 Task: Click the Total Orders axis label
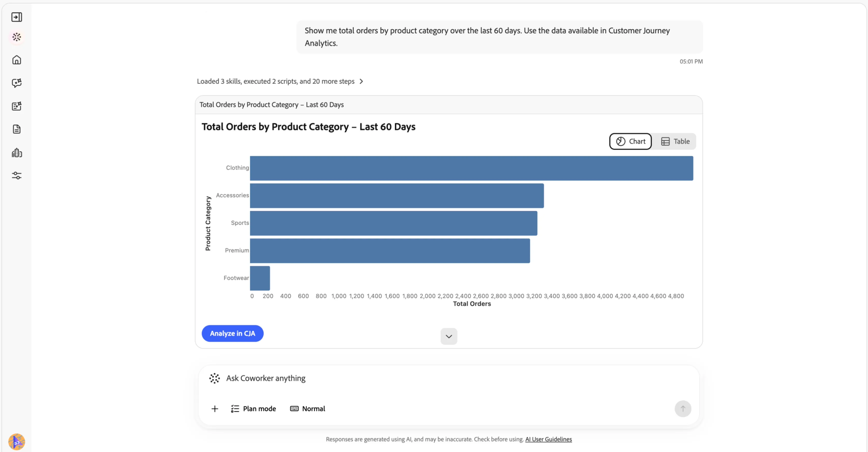(x=472, y=304)
